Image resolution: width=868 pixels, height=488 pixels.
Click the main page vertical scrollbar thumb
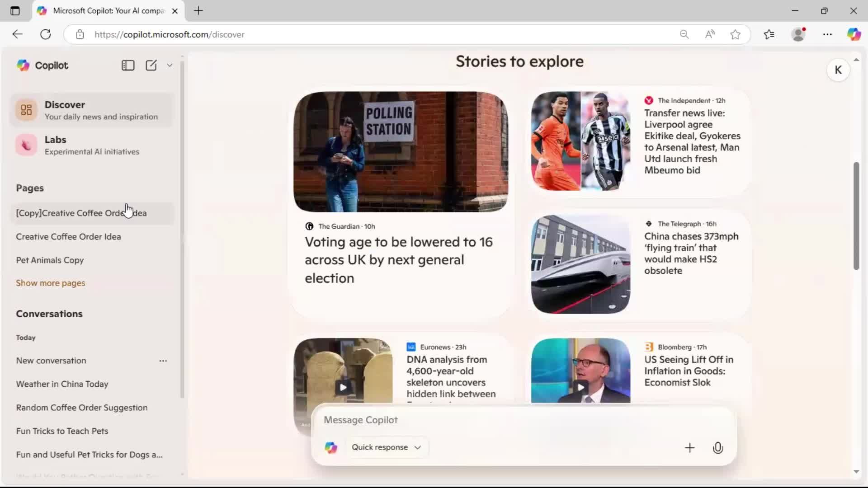(x=856, y=216)
